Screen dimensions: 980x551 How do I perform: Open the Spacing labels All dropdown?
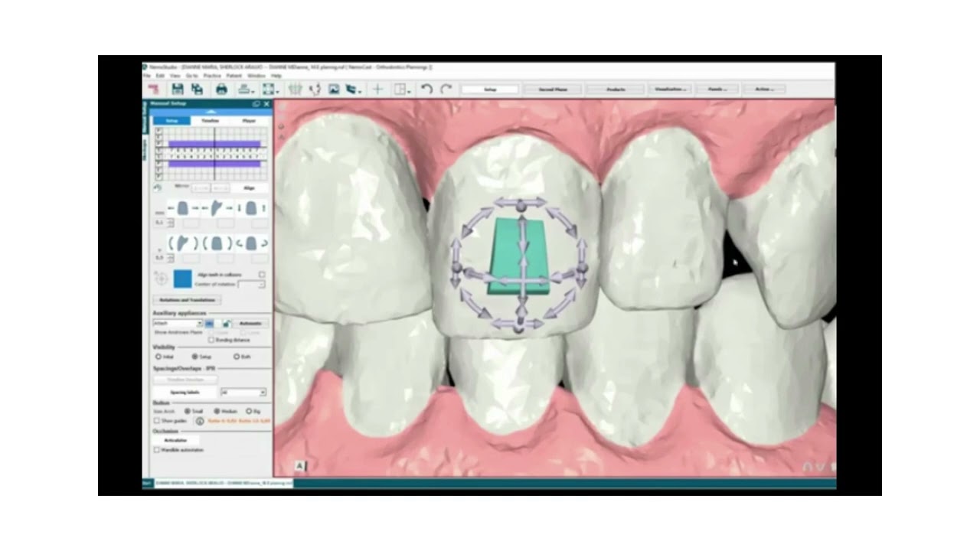pyautogui.click(x=243, y=393)
